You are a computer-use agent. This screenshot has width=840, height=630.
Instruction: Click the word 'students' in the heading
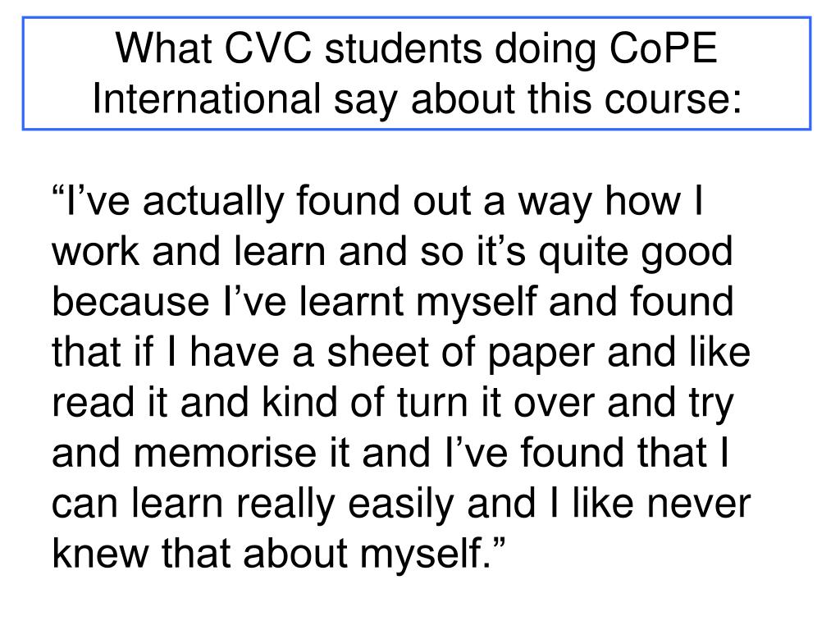point(404,48)
